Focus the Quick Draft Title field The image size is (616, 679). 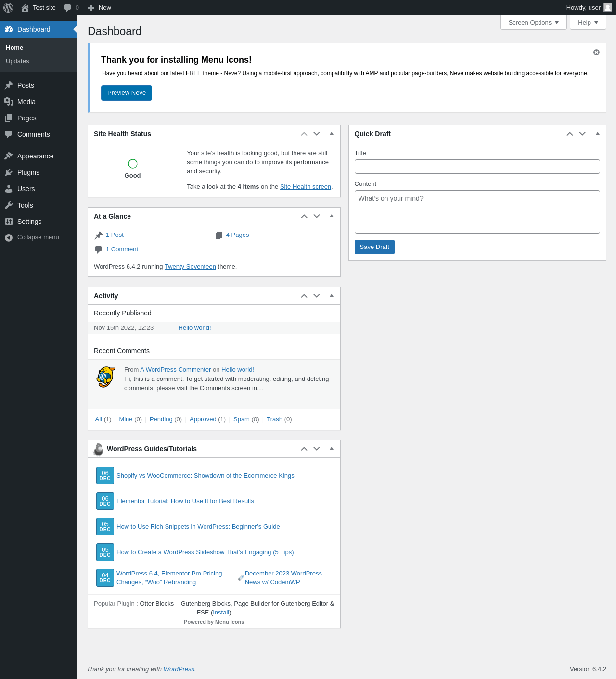[x=477, y=167]
